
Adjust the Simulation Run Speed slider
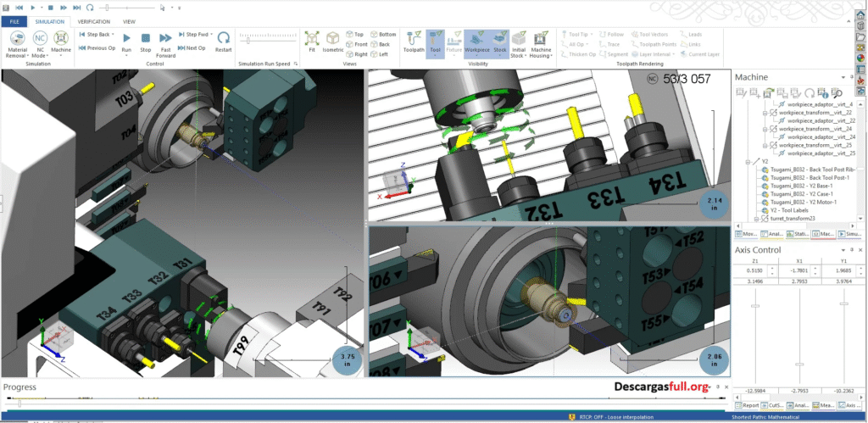248,40
